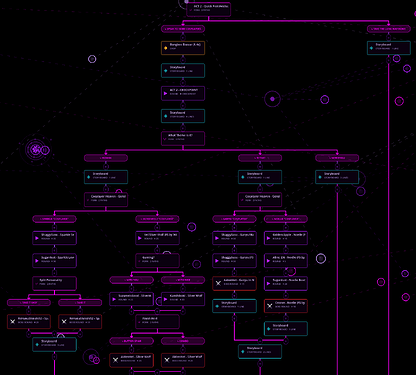416x375 pixels.
Task: Click the crossed-swords icon in the Cronen Noodle node
Action: (270, 306)
